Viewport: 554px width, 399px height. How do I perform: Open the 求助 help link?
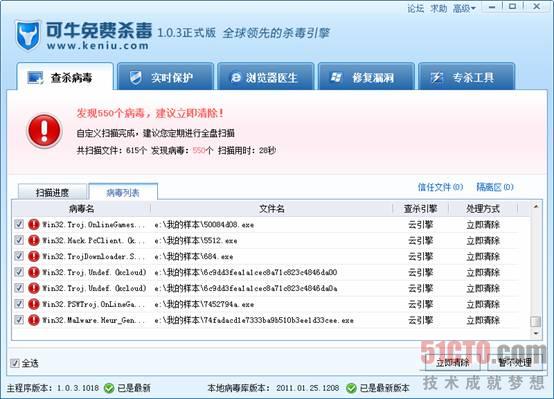(x=438, y=8)
